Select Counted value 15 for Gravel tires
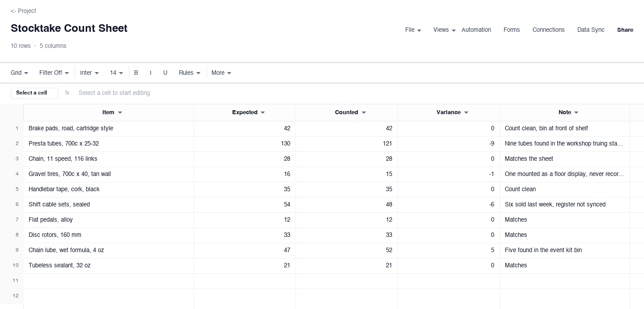The width and height of the screenshot is (644, 309). (347, 174)
